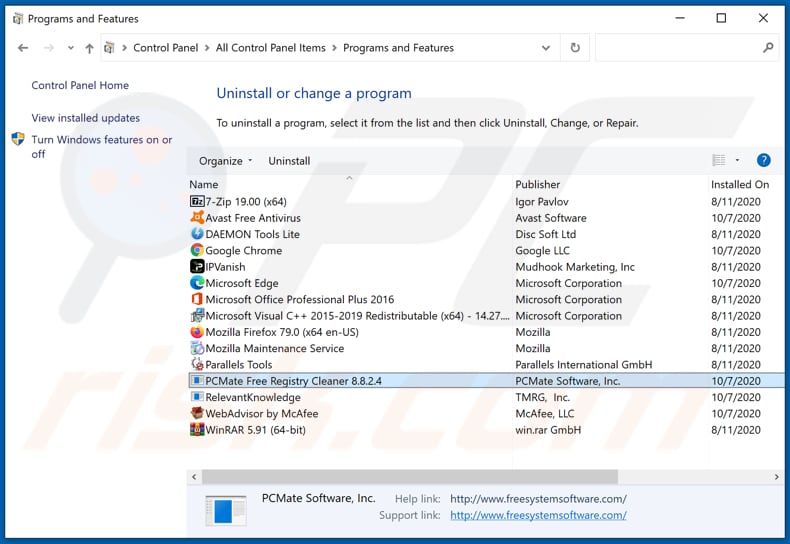Image resolution: width=790 pixels, height=544 pixels.
Task: Open View installed updates link
Action: (x=86, y=118)
